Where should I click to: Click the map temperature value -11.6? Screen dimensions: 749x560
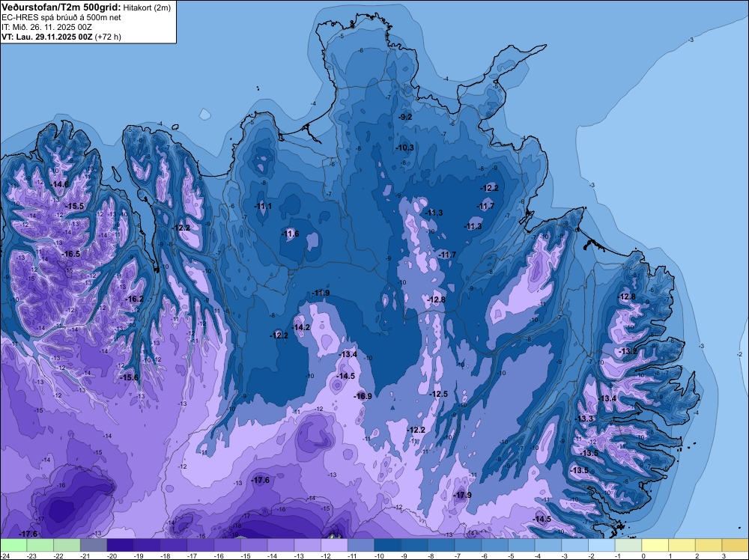[290, 234]
